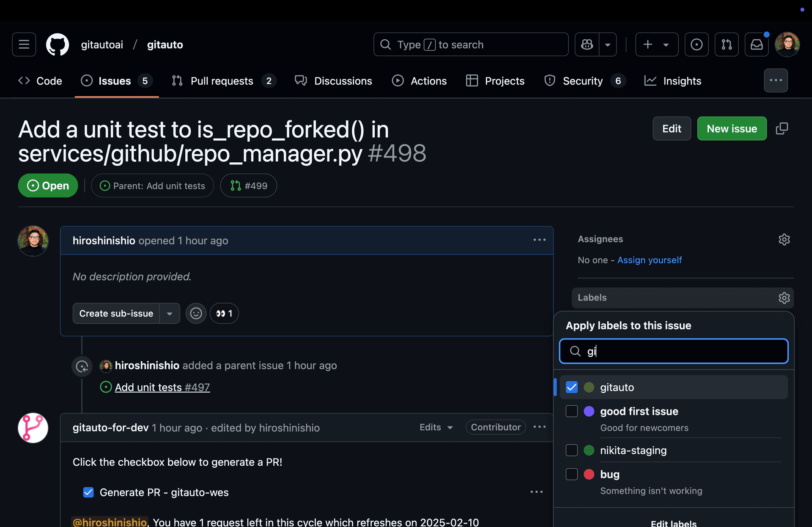The image size is (812, 527).
Task: Enable the bug label checkbox
Action: click(571, 474)
